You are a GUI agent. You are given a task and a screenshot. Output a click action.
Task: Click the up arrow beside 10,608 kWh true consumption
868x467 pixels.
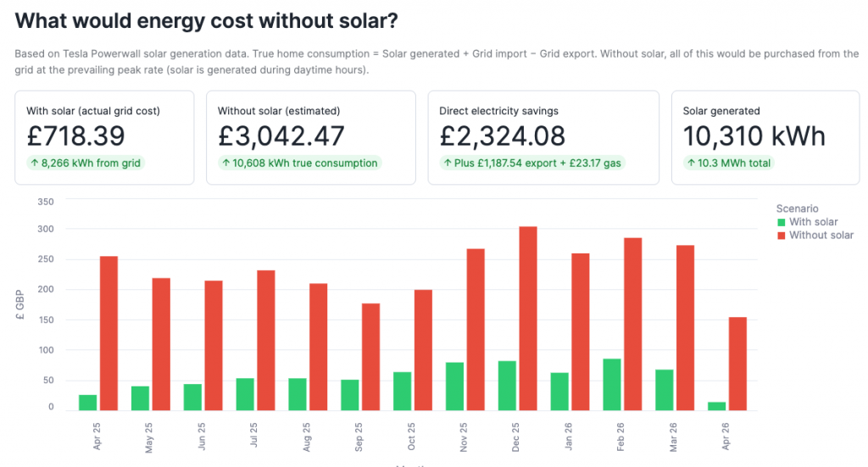click(226, 163)
